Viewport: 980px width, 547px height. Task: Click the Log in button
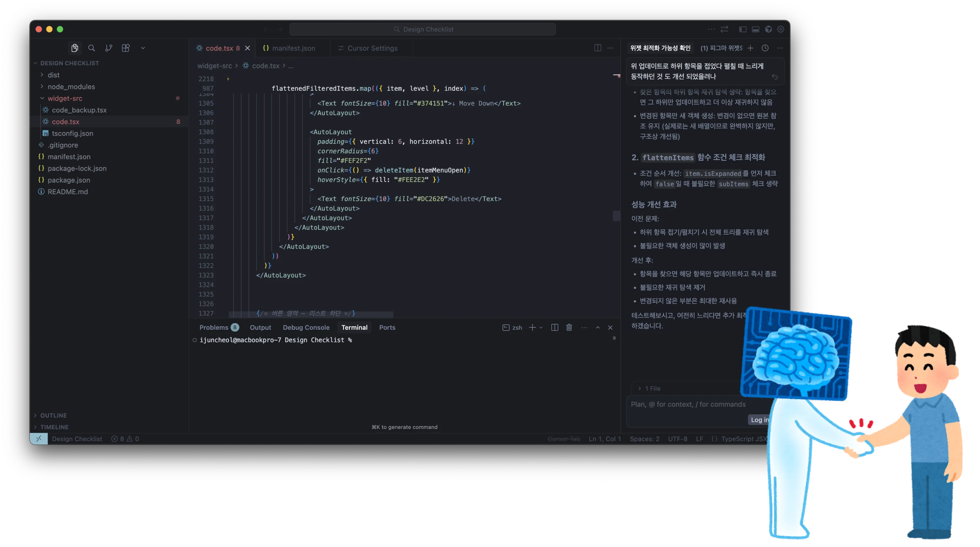click(x=759, y=420)
